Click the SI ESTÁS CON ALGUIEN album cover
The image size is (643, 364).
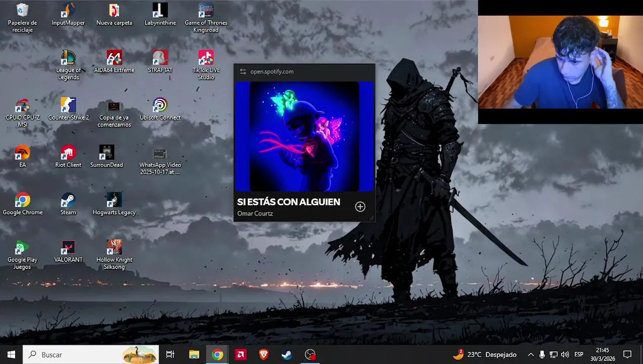tap(304, 136)
